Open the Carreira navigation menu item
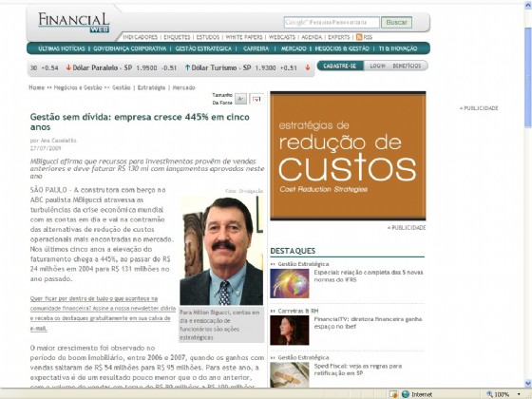The height and width of the screenshot is (399, 532). click(x=256, y=48)
